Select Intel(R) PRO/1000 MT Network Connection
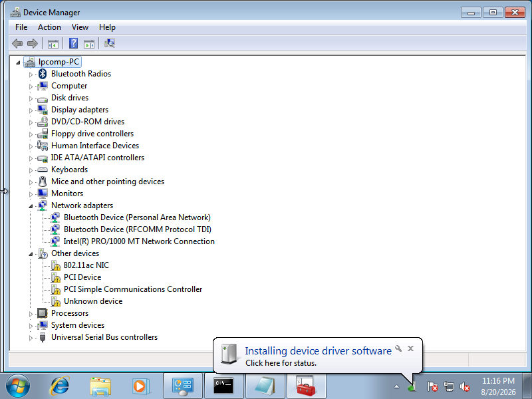The height and width of the screenshot is (399, 532). tap(139, 241)
